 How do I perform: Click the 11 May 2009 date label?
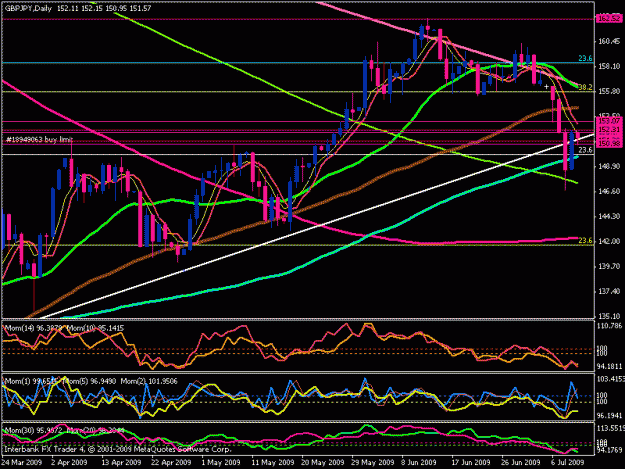tap(273, 462)
